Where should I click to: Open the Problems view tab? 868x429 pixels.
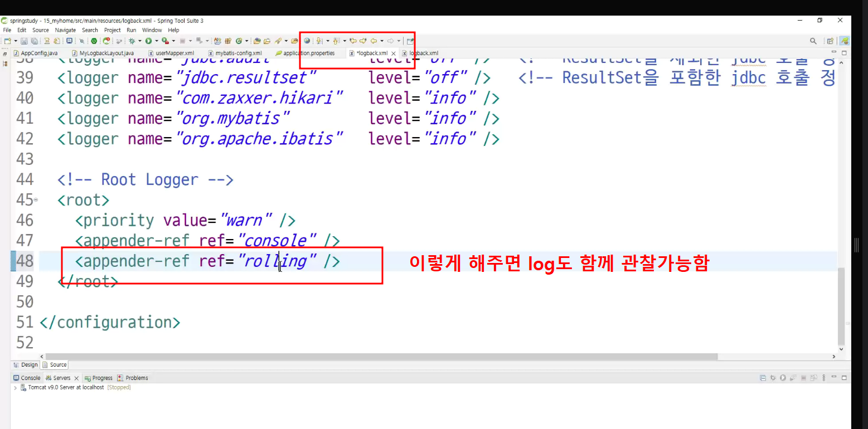tap(133, 378)
